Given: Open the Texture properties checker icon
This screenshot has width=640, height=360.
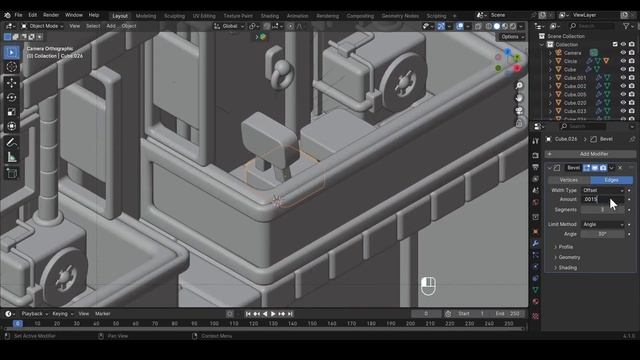Looking at the screenshot, I should 536,316.
